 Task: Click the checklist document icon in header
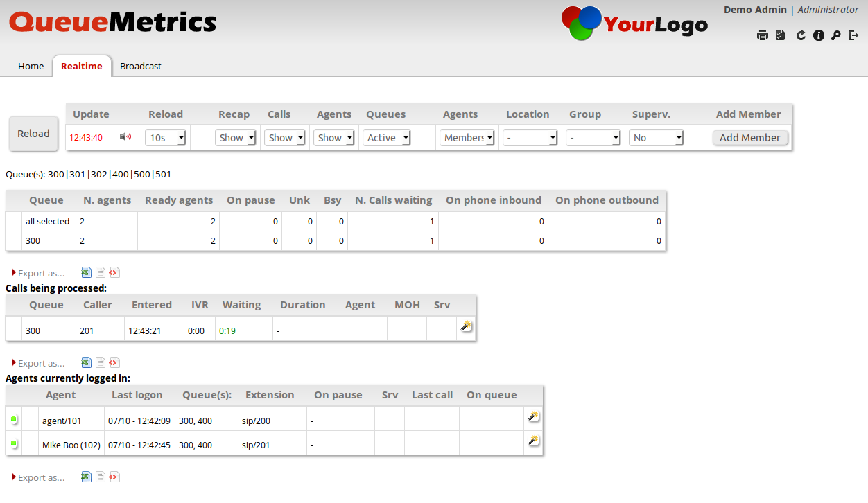(781, 35)
